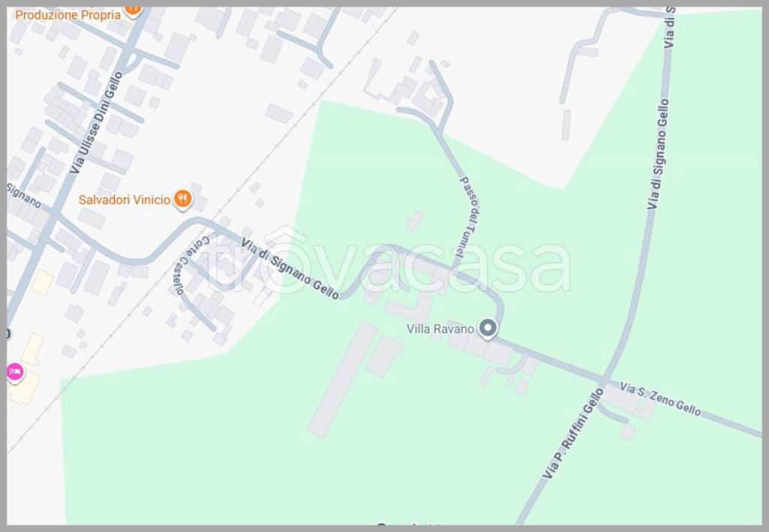Open the Produzione Propria place label
The height and width of the screenshot is (532, 769).
tap(68, 15)
